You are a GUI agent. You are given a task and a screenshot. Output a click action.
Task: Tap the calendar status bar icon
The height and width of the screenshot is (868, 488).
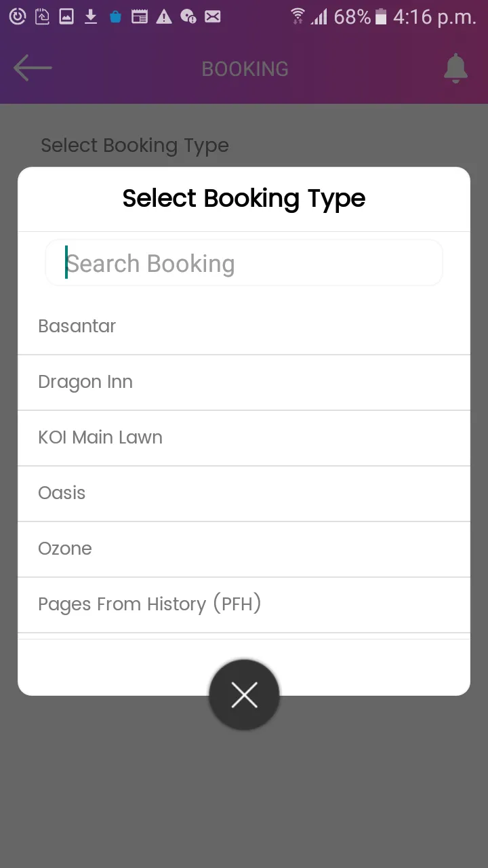[140, 16]
